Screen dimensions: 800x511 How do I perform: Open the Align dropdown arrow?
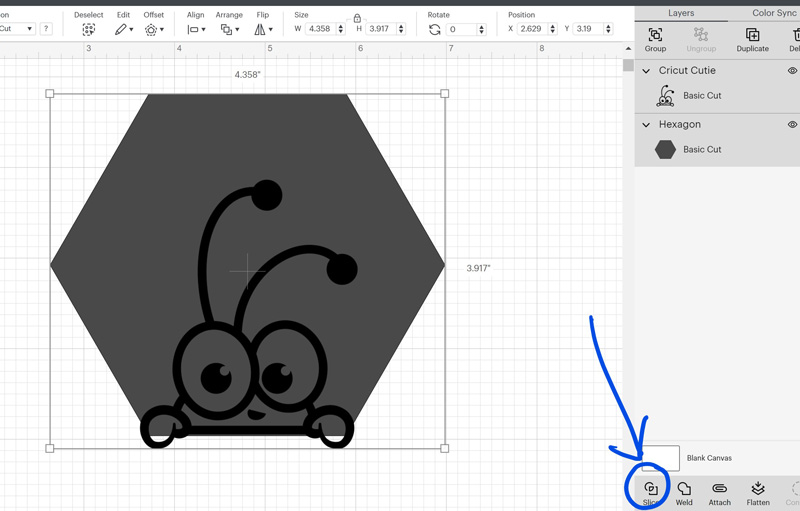tap(204, 30)
